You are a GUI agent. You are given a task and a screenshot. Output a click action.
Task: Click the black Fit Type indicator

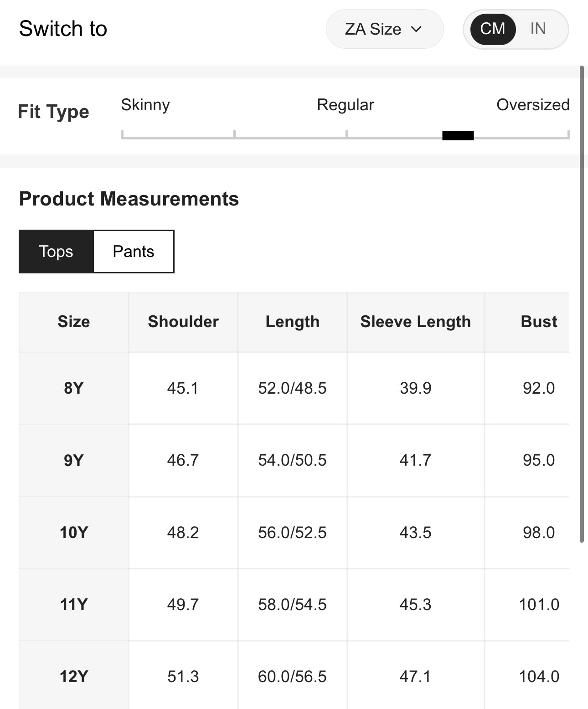[x=458, y=135]
